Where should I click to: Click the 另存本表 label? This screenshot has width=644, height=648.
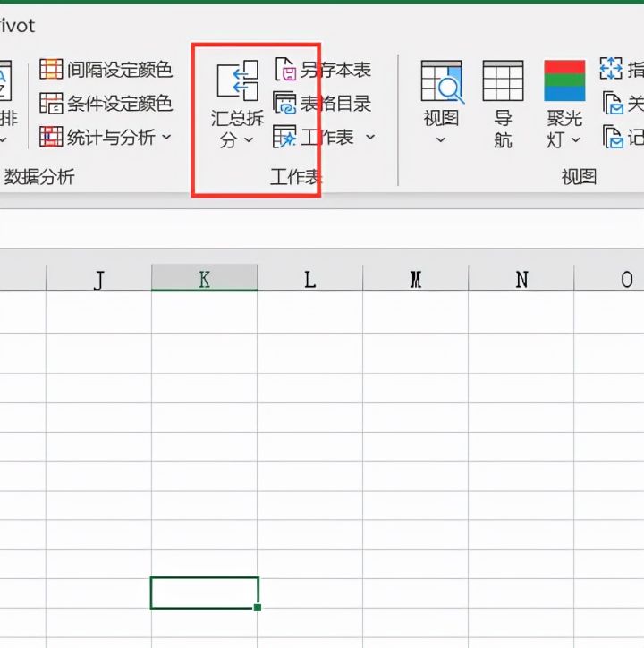(x=335, y=70)
